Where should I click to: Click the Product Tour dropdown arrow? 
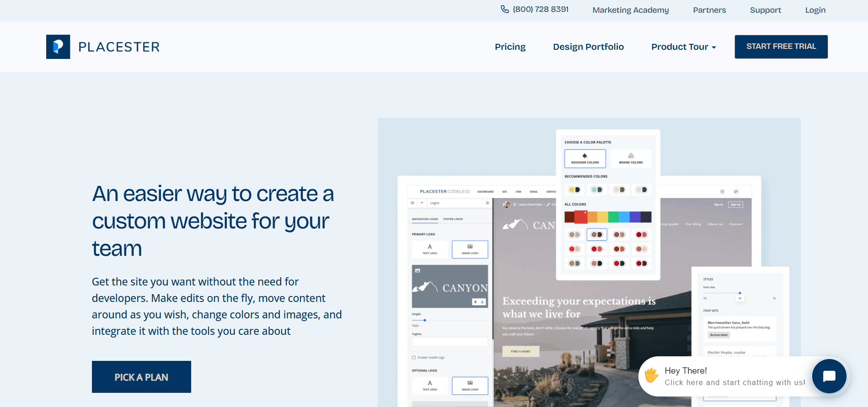click(x=714, y=48)
